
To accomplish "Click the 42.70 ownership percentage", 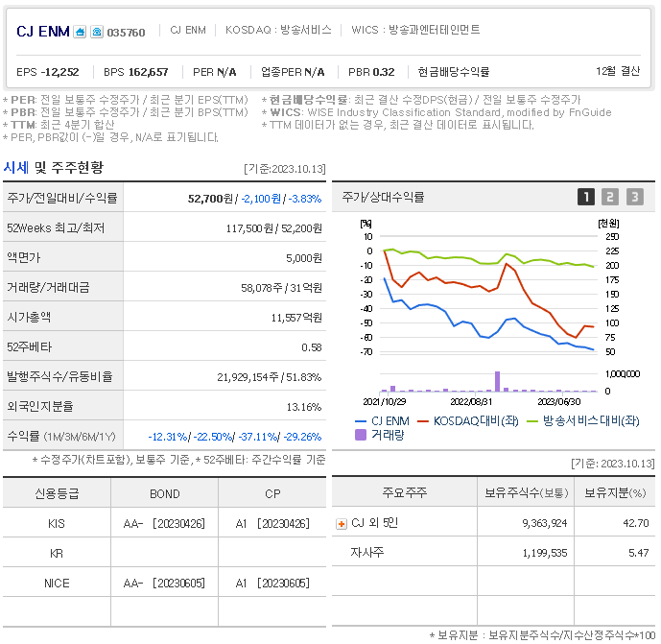I will 636,523.
